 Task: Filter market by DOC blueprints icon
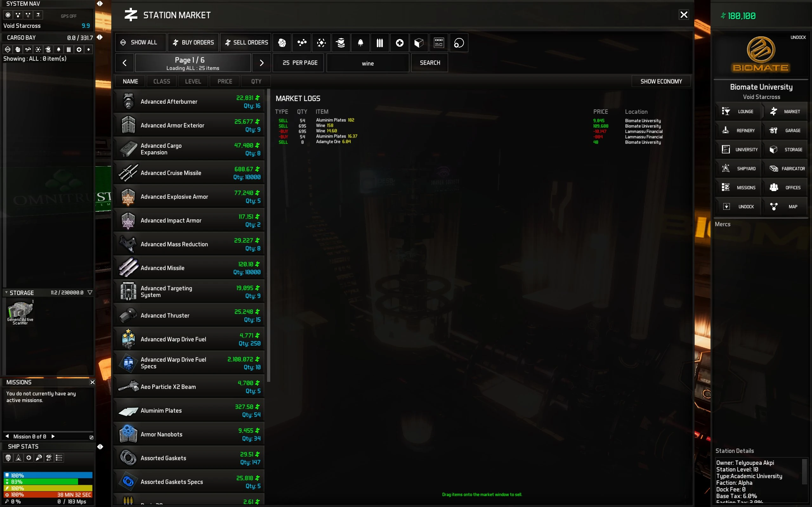coord(439,42)
